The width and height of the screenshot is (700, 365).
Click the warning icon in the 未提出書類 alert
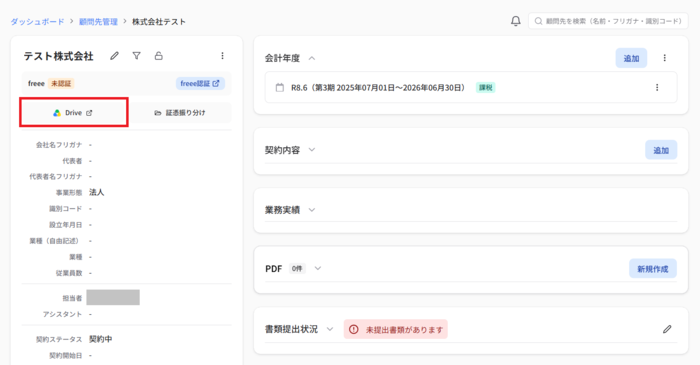(x=354, y=330)
